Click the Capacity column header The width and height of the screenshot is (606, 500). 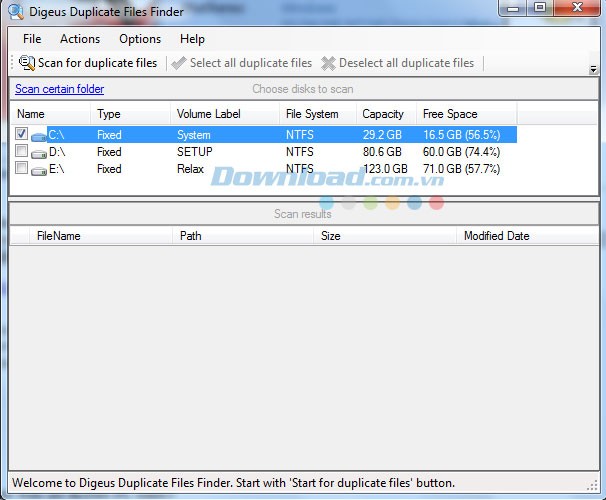(386, 114)
